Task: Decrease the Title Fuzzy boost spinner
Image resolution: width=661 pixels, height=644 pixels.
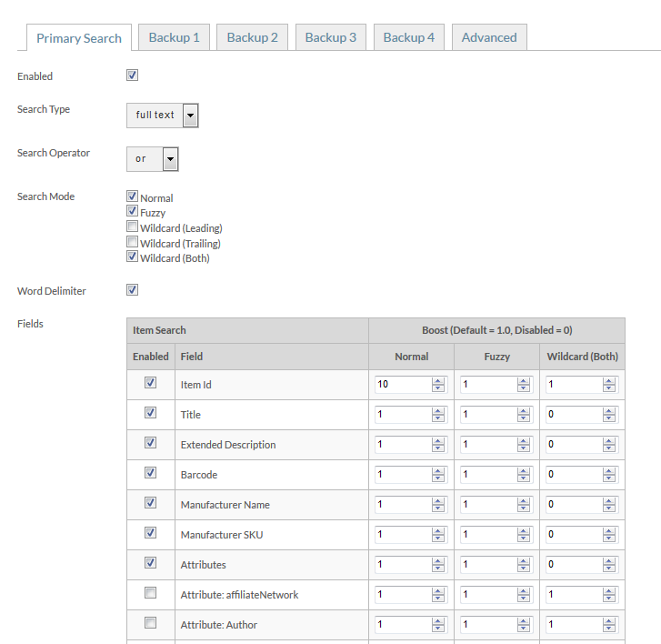Action: point(523,418)
